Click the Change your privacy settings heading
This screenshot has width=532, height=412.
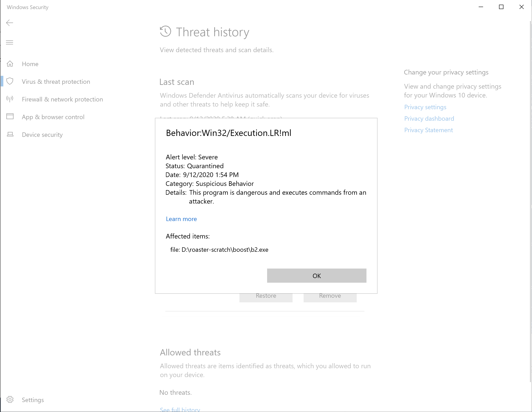point(446,72)
